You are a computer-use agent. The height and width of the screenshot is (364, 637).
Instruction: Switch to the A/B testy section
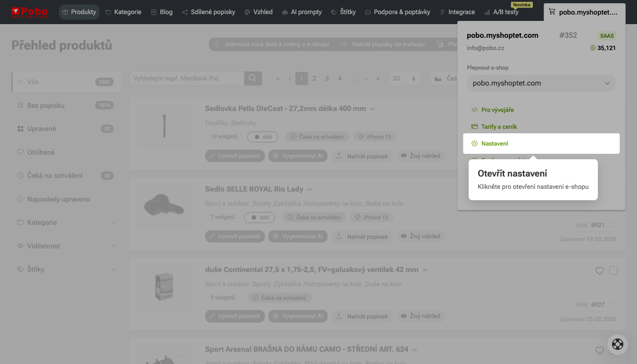click(x=501, y=12)
